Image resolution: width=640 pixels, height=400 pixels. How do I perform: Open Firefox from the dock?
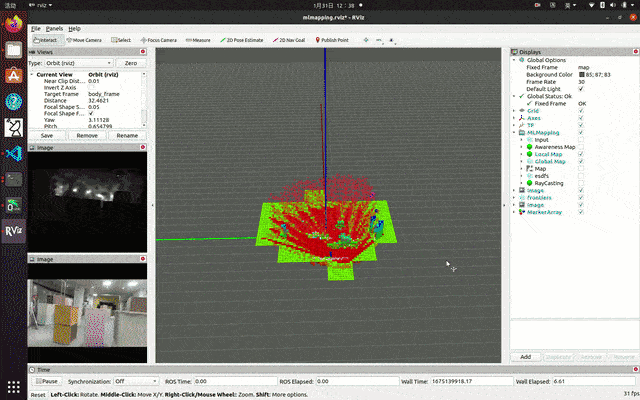point(13,23)
